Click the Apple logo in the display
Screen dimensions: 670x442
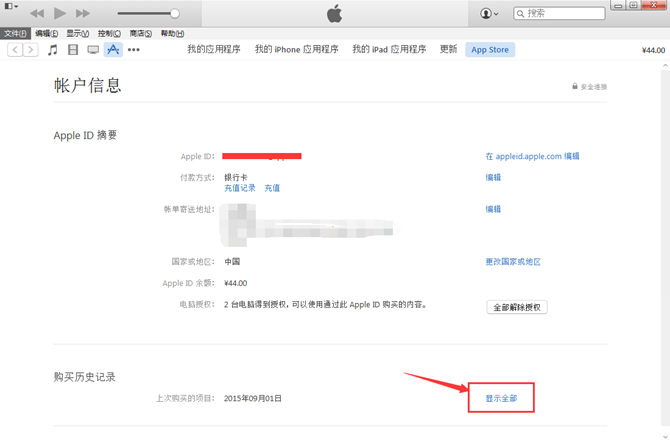click(335, 13)
